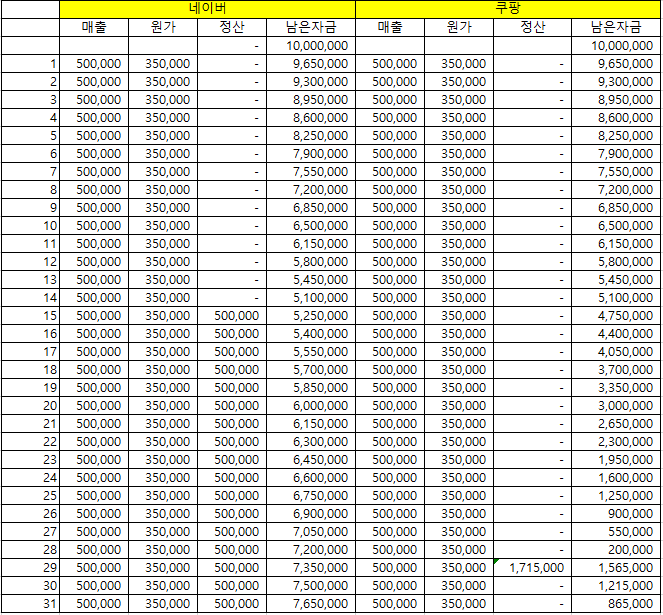Image resolution: width=663 pixels, height=615 pixels.
Task: Select the 3,700,000 cell in row 18
Action: pos(616,370)
